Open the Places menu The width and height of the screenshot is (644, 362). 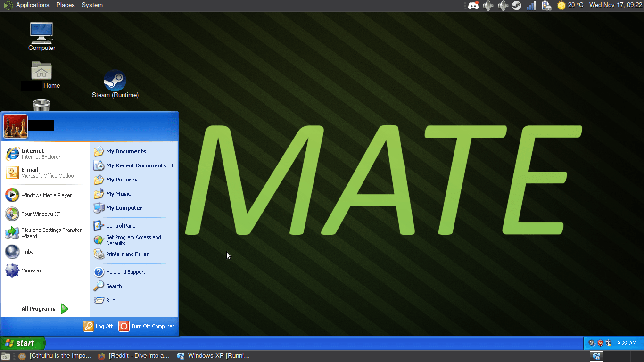pyautogui.click(x=65, y=5)
